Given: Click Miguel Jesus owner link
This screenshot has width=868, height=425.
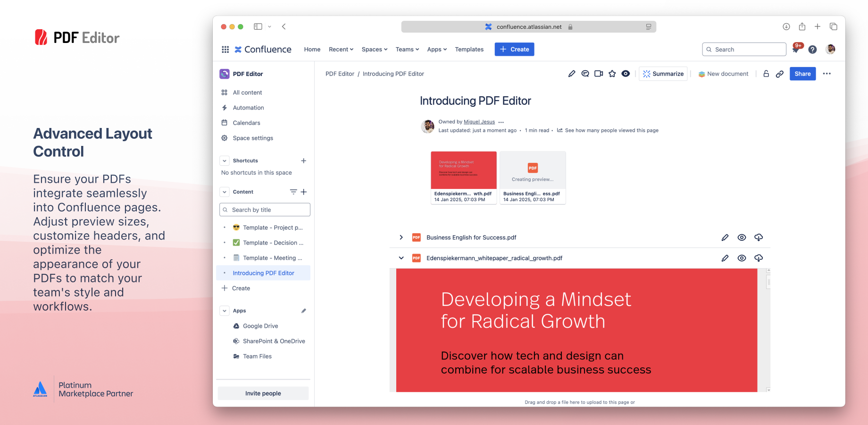Looking at the screenshot, I should (479, 122).
